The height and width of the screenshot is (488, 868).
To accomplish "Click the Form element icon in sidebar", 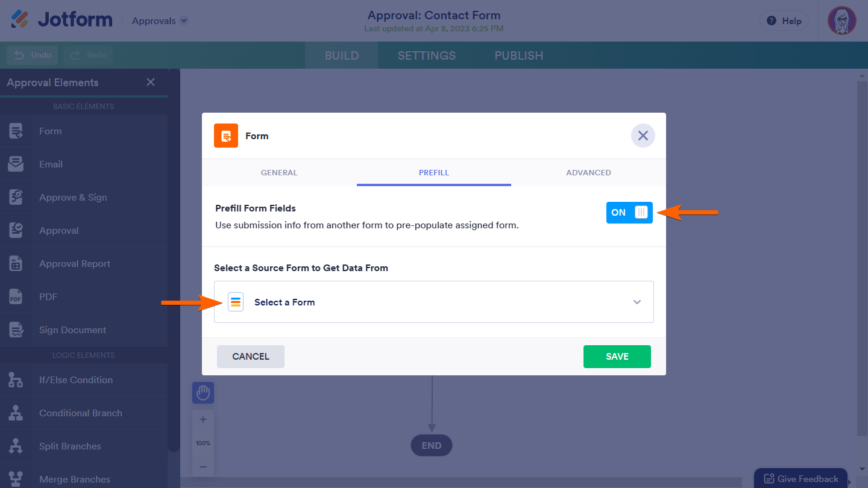I will coord(16,131).
